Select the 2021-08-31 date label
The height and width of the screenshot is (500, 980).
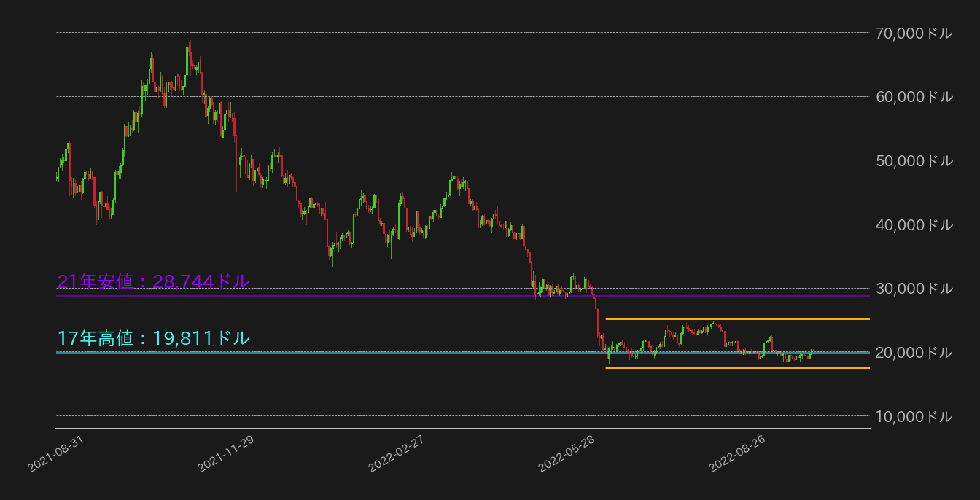point(55,453)
